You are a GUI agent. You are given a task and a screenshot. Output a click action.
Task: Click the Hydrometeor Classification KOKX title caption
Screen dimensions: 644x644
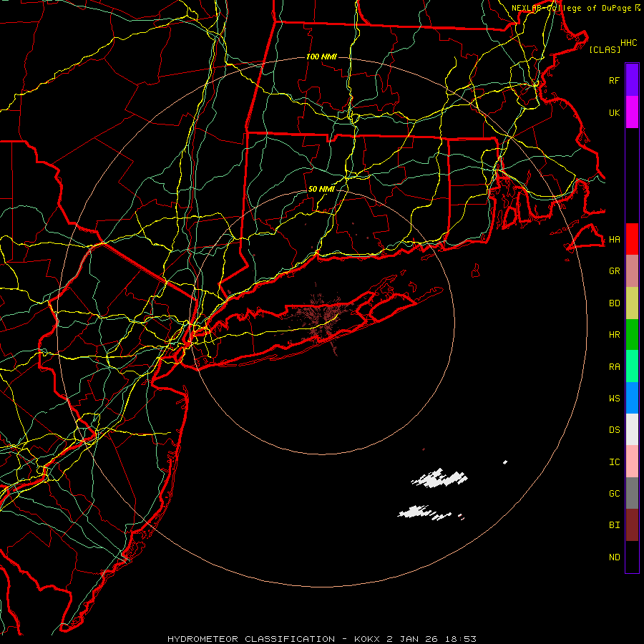coord(321,639)
